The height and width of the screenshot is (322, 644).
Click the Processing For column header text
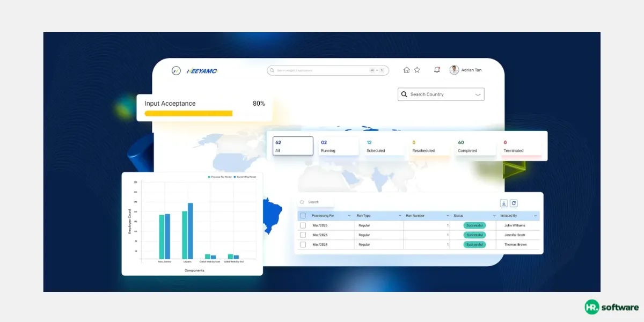point(323,216)
